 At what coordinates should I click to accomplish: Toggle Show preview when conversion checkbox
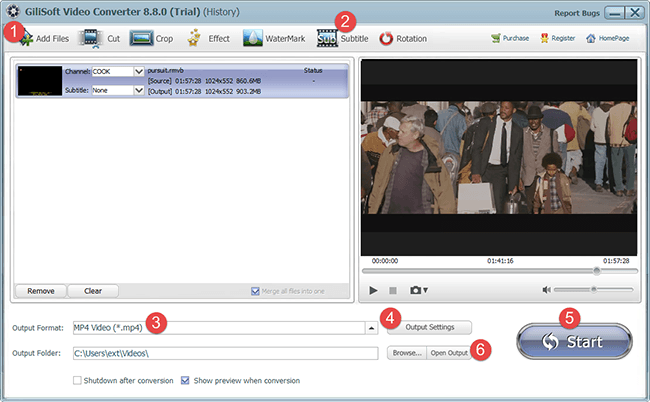point(185,380)
